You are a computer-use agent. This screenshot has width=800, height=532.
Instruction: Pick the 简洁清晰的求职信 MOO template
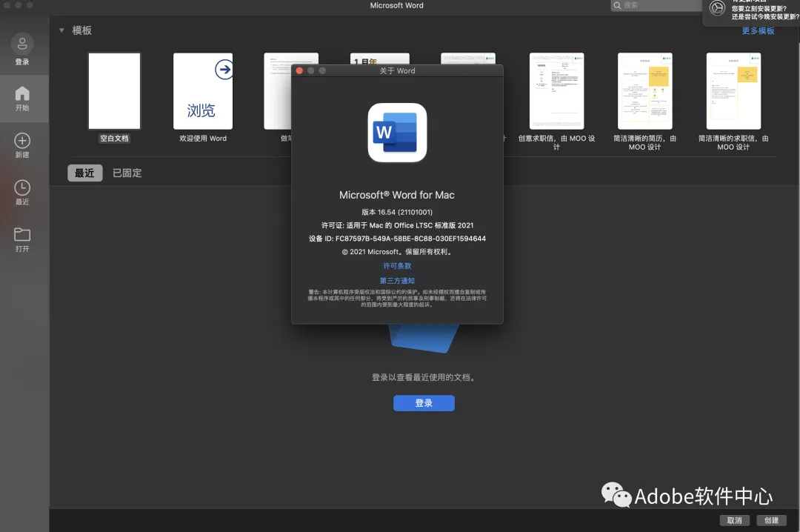(x=733, y=91)
